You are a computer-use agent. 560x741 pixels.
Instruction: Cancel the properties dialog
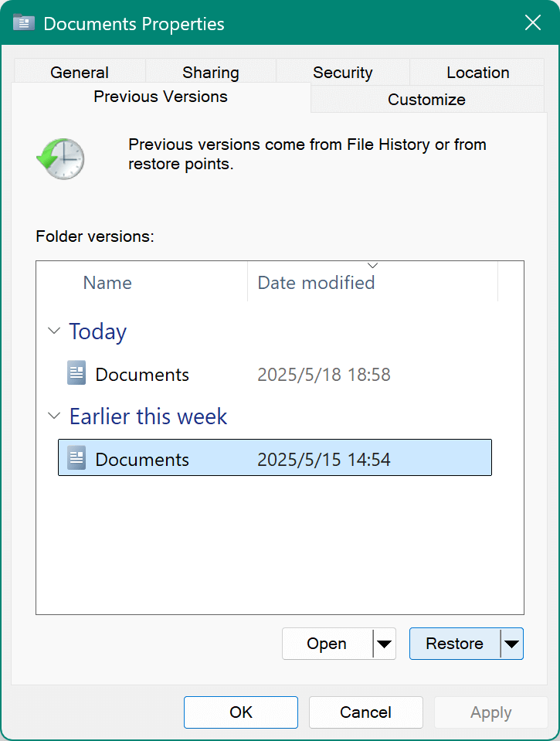365,712
